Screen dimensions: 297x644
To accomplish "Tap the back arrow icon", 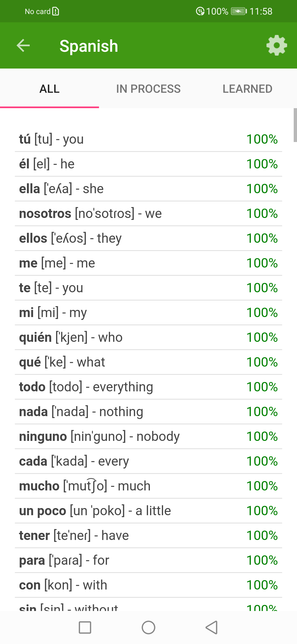I will click(23, 45).
